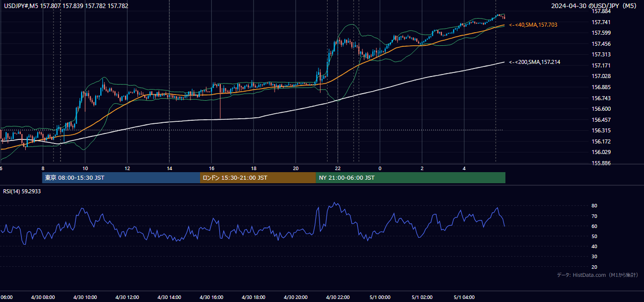Click the 5/1 04:00 date label
This screenshot has width=644, height=302.
coord(464,297)
